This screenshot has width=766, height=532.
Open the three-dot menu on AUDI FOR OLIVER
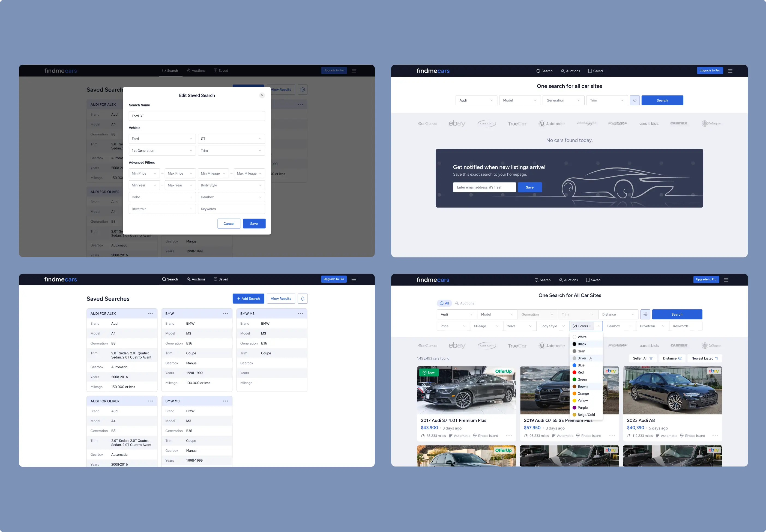[x=151, y=401]
